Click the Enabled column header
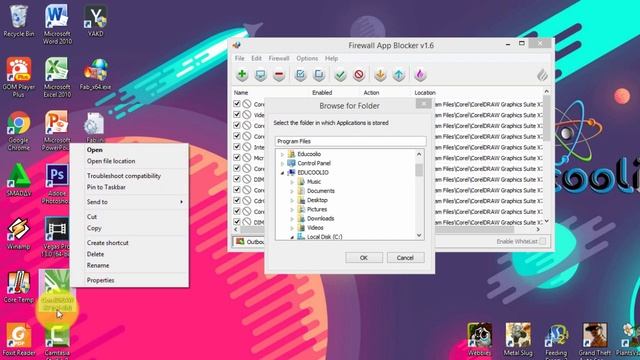The image size is (640, 360). point(322,93)
